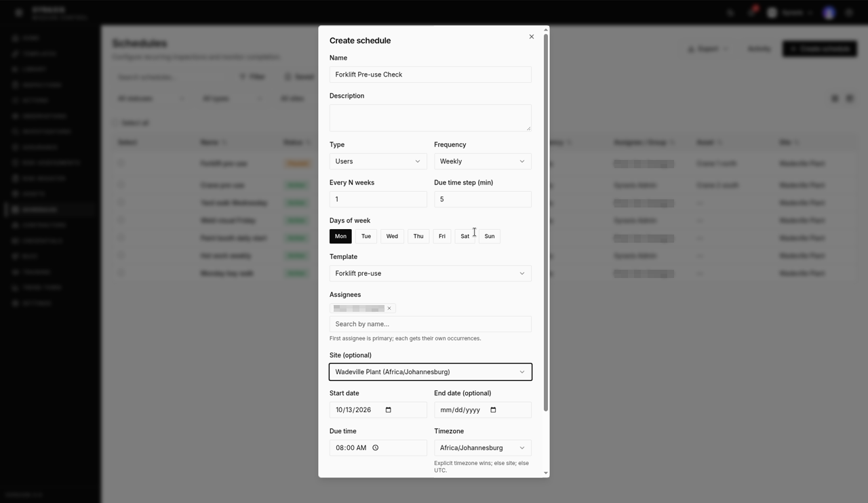Open the Timezone dropdown
This screenshot has height=503, width=868.
point(483,448)
